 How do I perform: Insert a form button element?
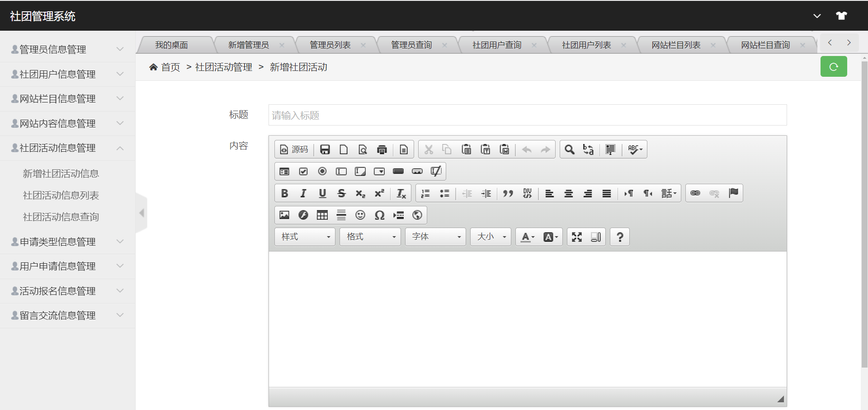point(398,172)
